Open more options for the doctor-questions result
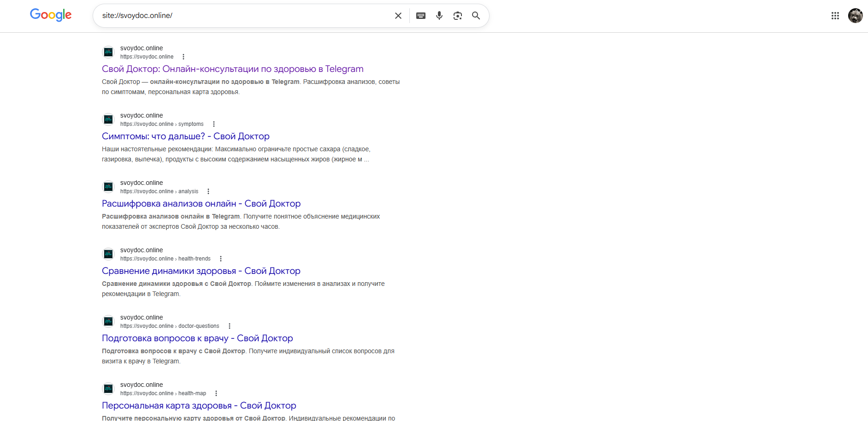868x421 pixels. [x=230, y=326]
